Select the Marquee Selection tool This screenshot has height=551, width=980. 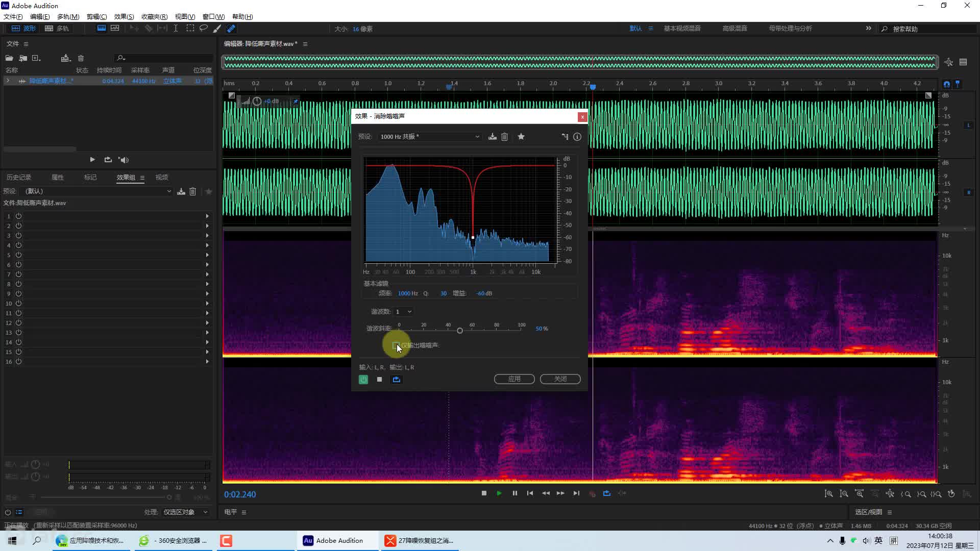tap(190, 29)
